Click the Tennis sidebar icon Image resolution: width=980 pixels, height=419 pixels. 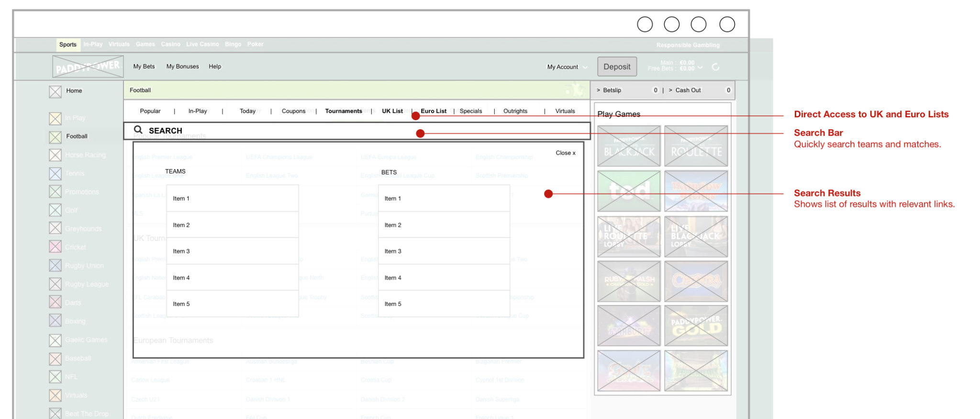click(55, 174)
